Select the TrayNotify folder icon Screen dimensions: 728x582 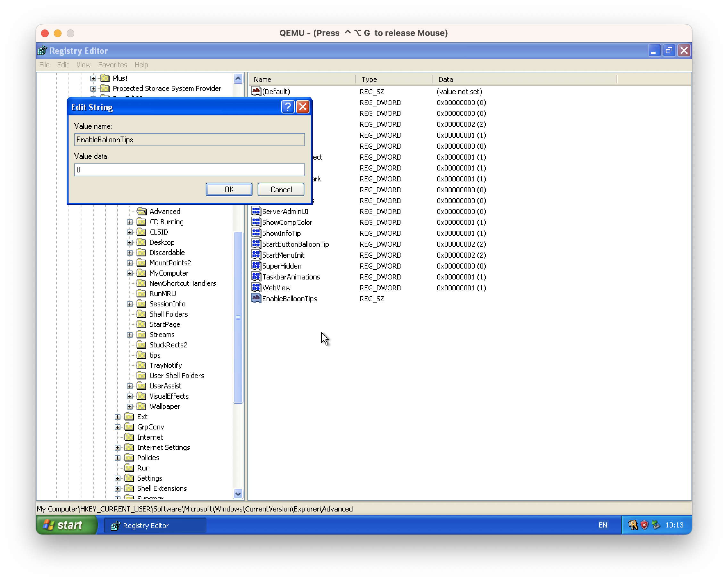142,365
